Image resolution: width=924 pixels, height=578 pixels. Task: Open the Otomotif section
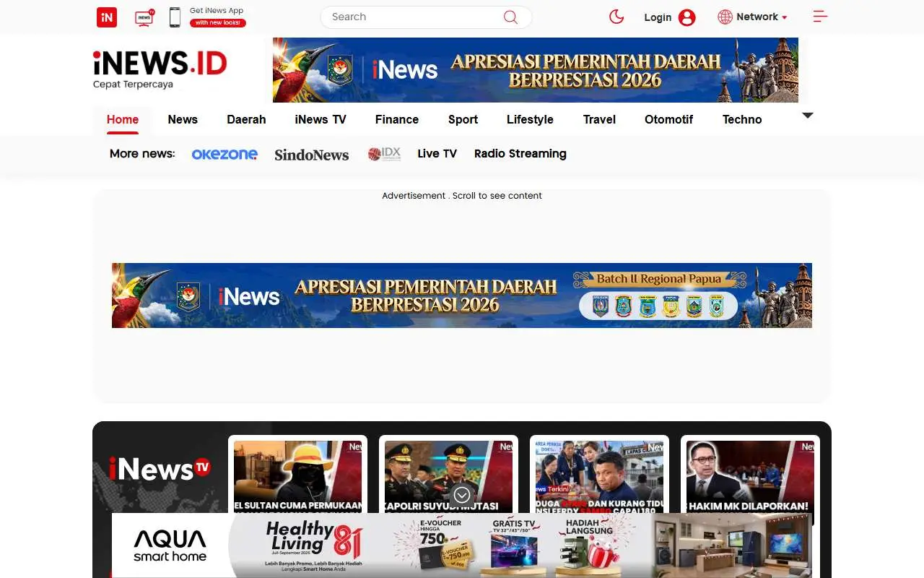(668, 119)
